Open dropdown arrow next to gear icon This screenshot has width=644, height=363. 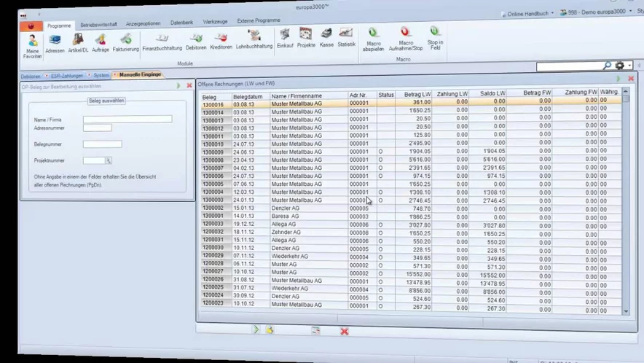[629, 66]
